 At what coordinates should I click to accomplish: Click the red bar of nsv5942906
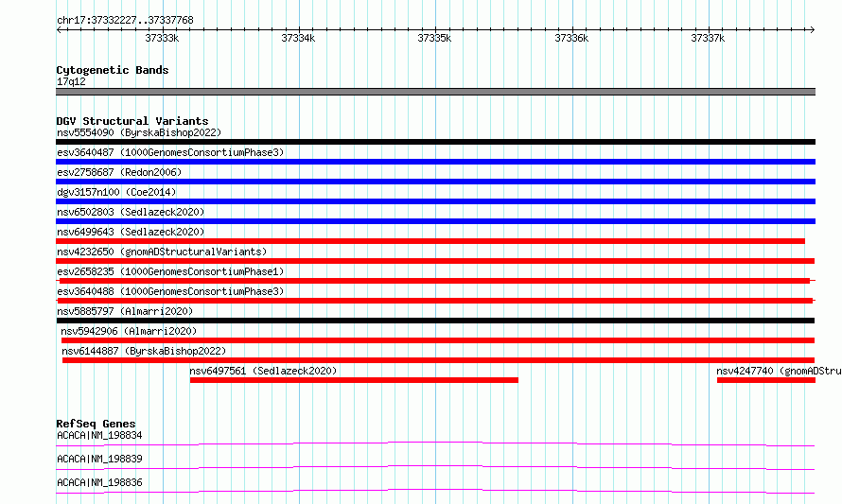tap(438, 340)
